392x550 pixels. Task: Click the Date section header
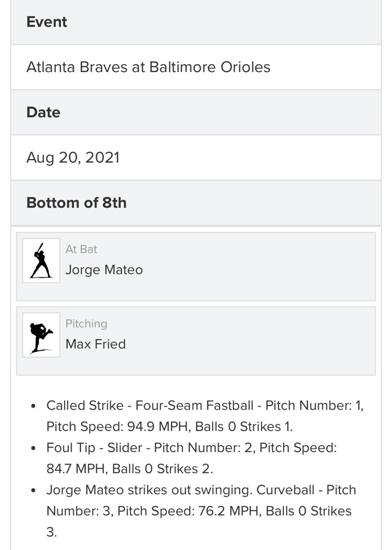coord(43,112)
